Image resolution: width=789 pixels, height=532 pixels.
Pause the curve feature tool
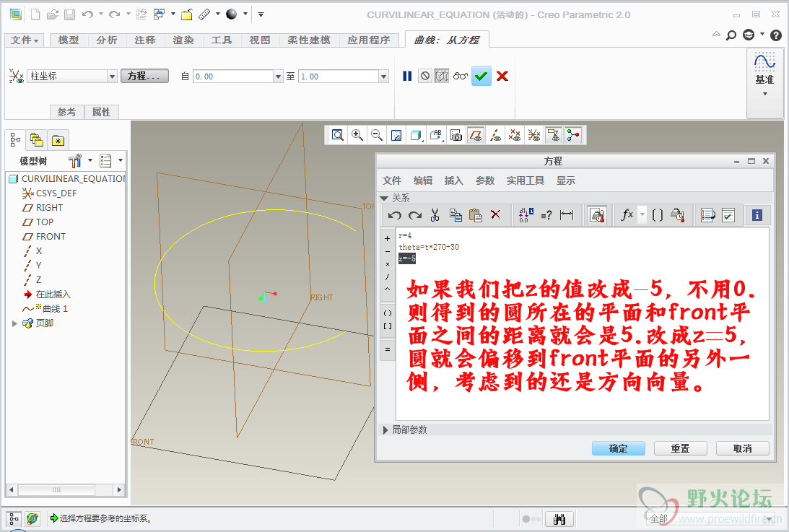coord(407,76)
